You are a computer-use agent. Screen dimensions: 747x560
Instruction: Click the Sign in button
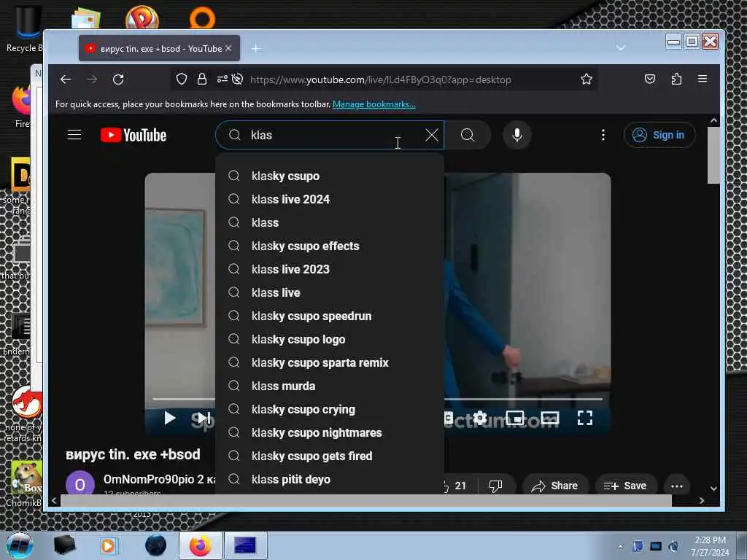(659, 135)
